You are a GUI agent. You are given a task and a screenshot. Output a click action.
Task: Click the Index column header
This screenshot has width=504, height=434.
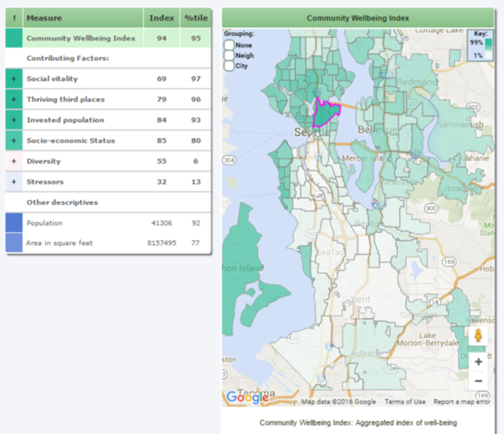coord(161,18)
